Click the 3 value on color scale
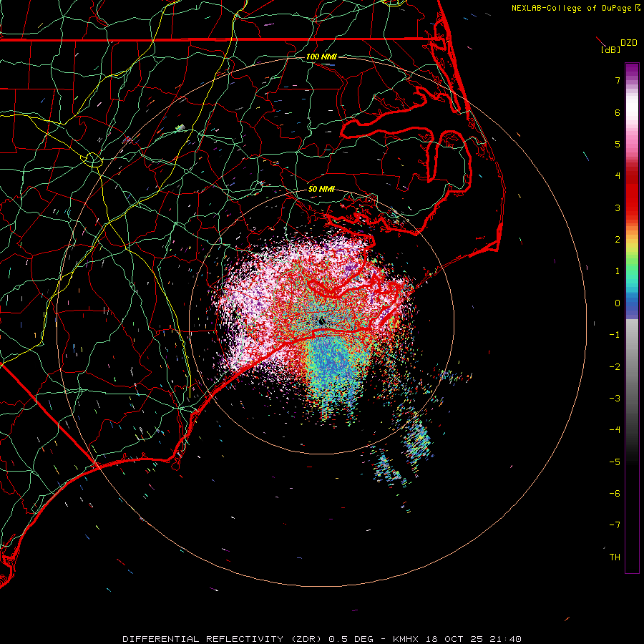Screen dimensions: 644x644 pyautogui.click(x=618, y=208)
